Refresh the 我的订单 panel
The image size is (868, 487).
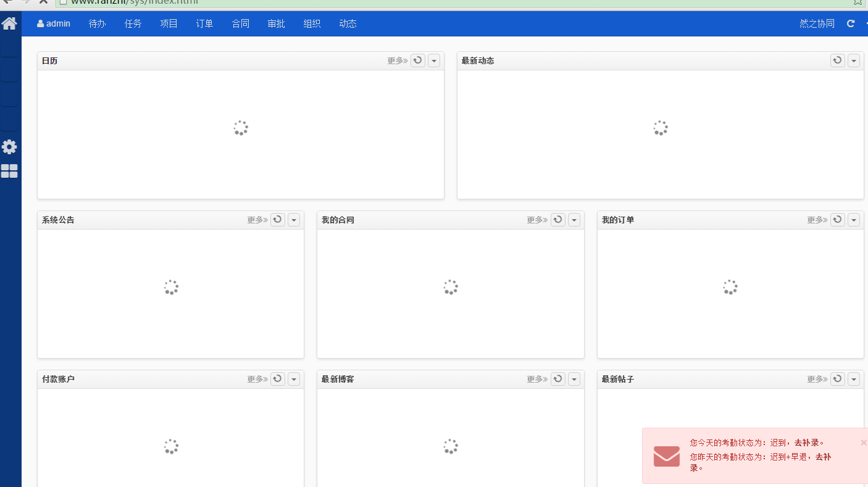pos(838,220)
